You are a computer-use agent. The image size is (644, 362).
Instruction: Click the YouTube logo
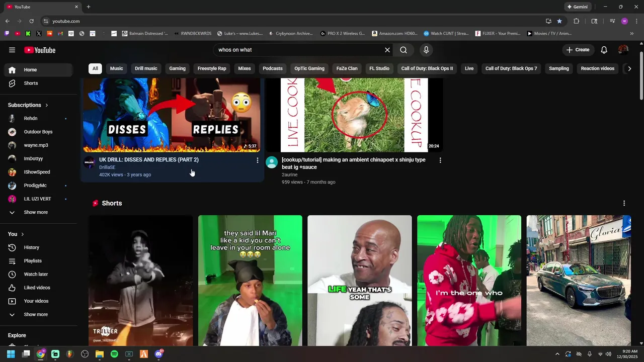click(x=40, y=50)
